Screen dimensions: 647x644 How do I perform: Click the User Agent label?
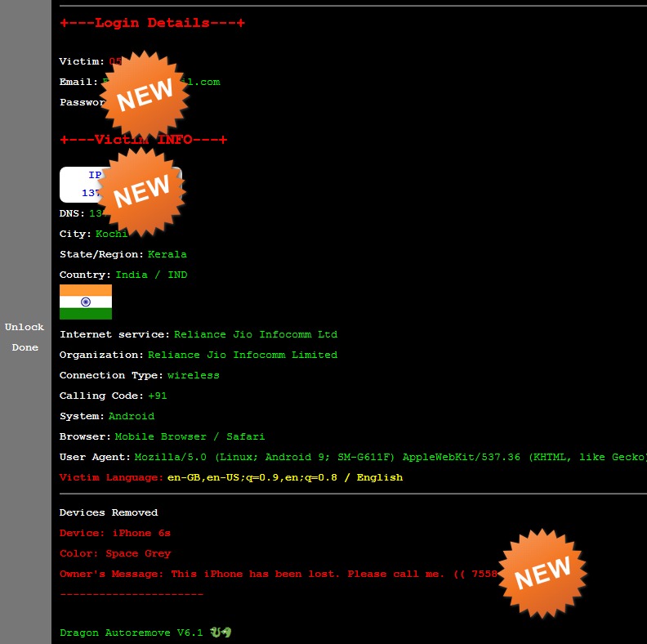coord(95,457)
